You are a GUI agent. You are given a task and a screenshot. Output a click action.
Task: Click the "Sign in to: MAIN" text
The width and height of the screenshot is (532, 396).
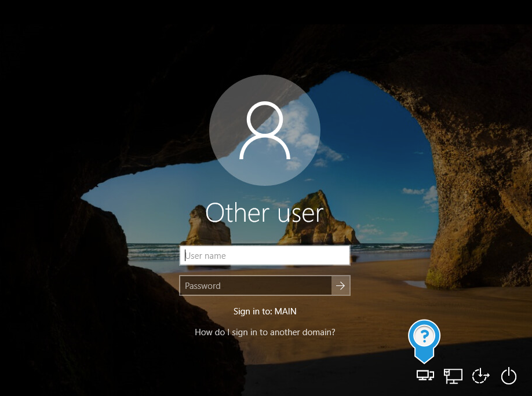(264, 311)
